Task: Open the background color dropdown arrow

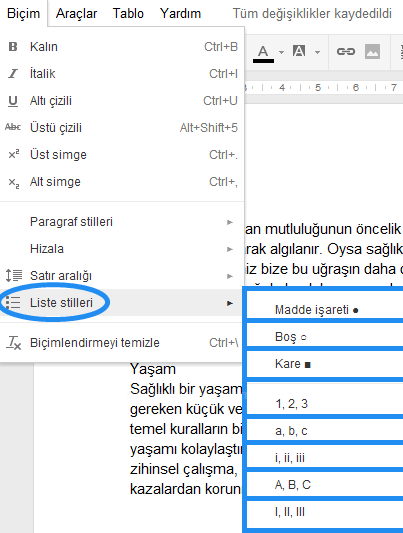Action: coord(317,52)
